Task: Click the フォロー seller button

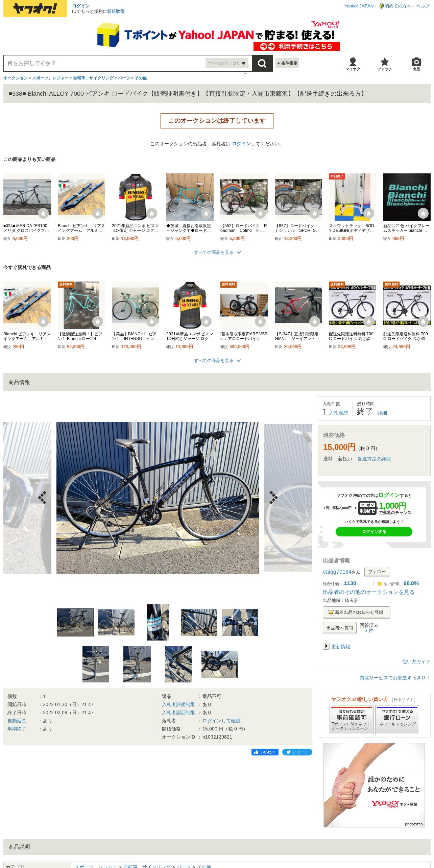Action: point(377,572)
